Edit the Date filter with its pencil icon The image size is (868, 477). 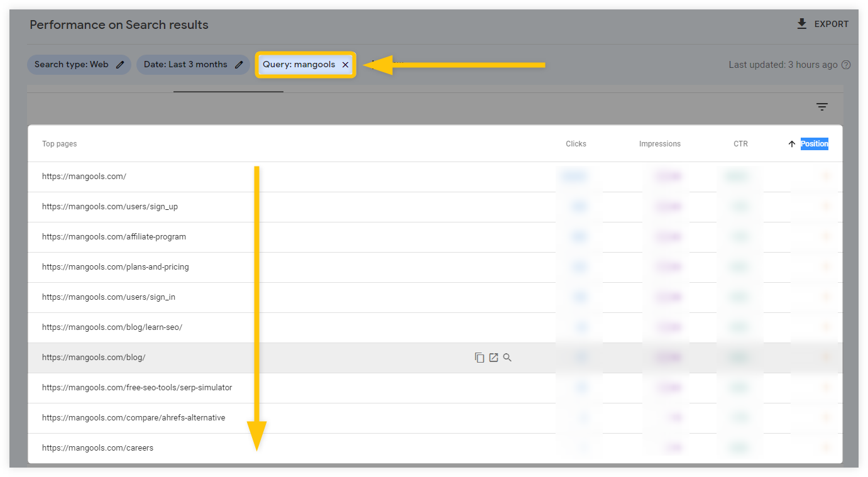pyautogui.click(x=238, y=64)
